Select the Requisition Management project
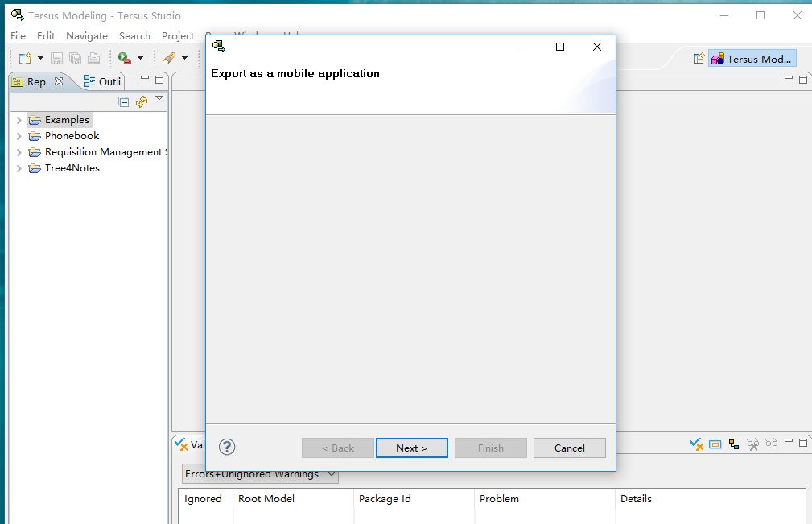812x524 pixels. [103, 152]
